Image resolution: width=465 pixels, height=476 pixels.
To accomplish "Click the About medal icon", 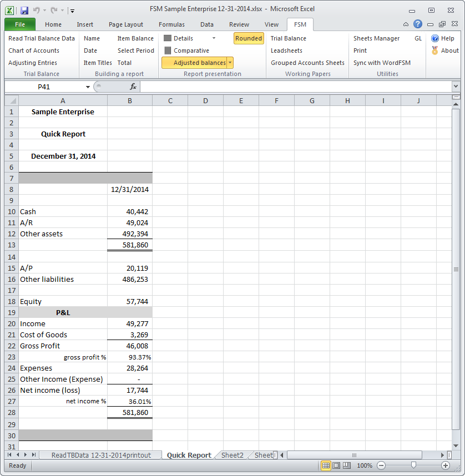I will [x=435, y=50].
